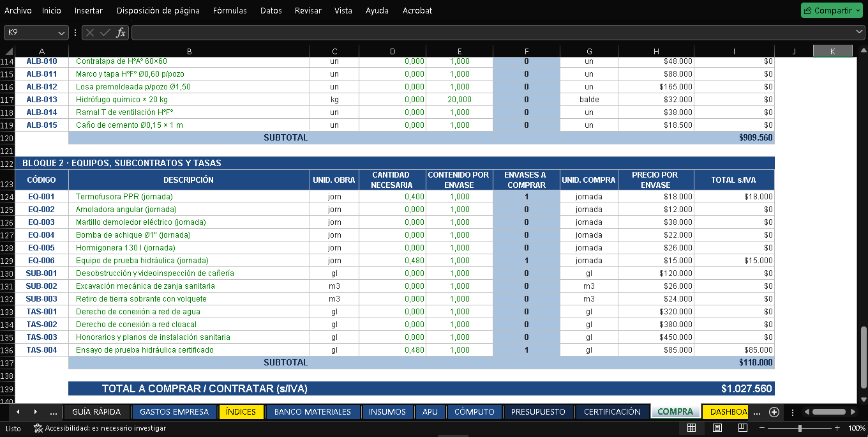
Task: Switch to Page Break Preview icon
Action: (x=743, y=428)
